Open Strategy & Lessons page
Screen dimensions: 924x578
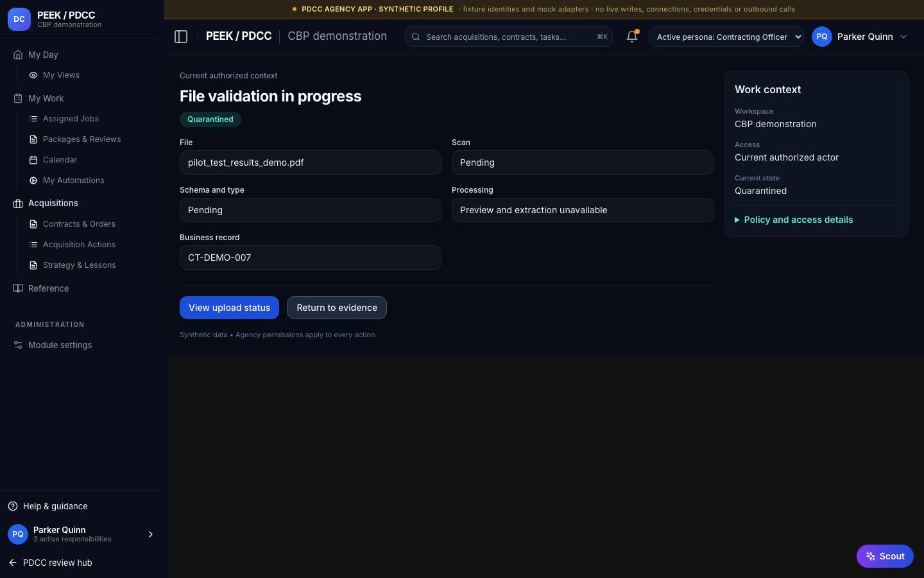[x=79, y=265]
